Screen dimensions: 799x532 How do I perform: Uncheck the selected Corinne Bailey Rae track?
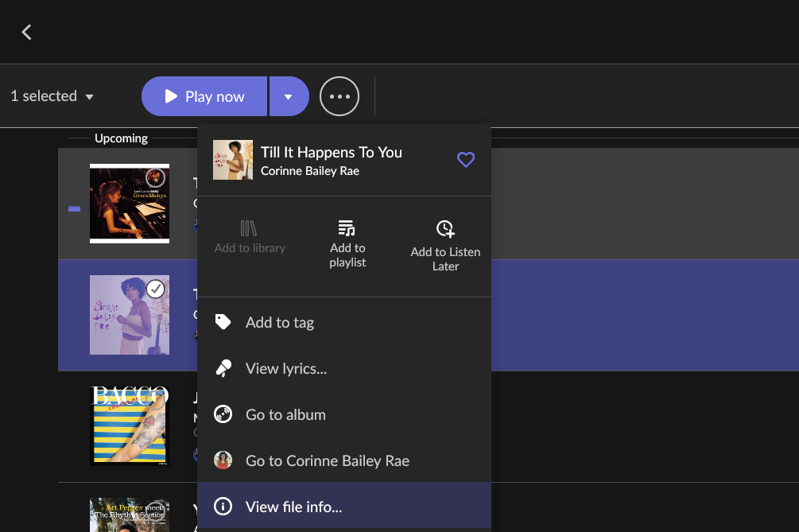click(156, 289)
